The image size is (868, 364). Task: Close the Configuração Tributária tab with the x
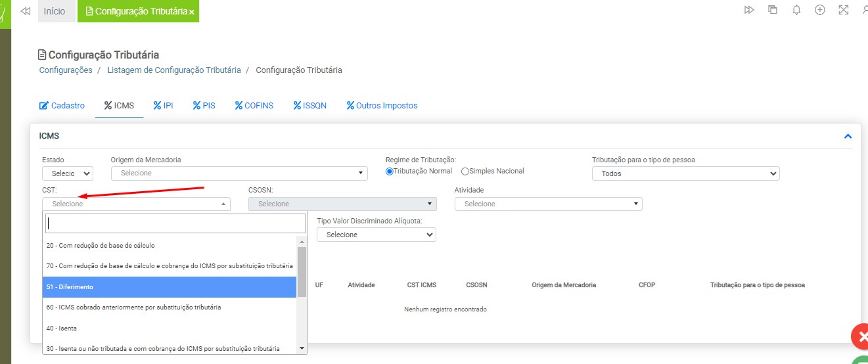(191, 12)
